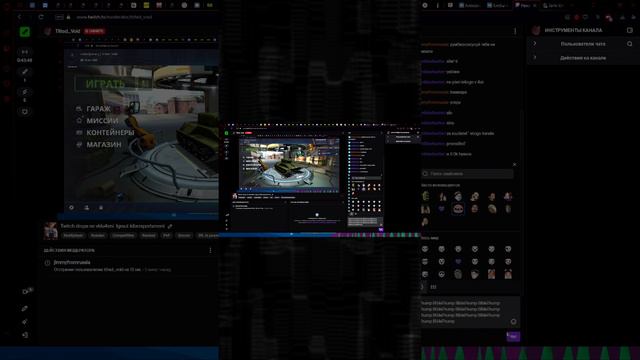Go back with the browser back arrow

point(19,17)
